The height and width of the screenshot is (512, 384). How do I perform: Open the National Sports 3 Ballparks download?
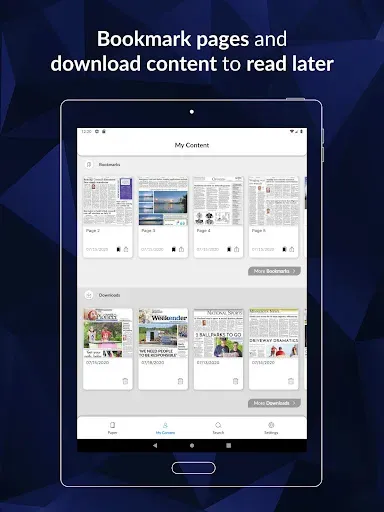(218, 333)
